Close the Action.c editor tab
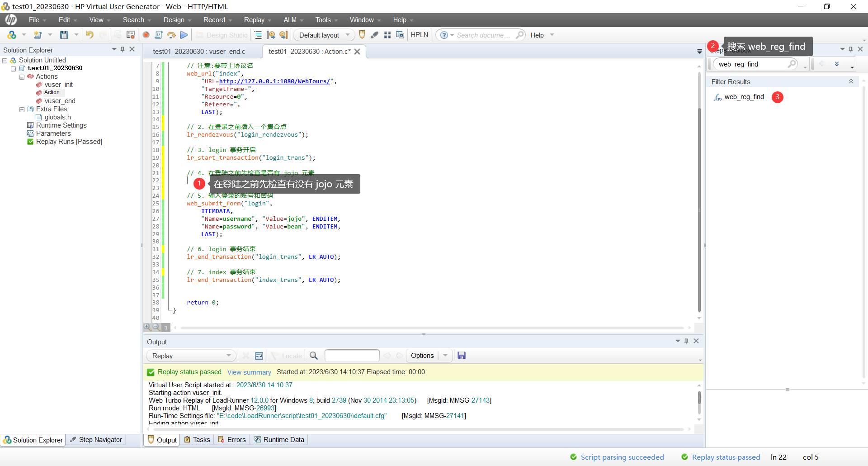This screenshot has width=868, height=466. coord(357,52)
